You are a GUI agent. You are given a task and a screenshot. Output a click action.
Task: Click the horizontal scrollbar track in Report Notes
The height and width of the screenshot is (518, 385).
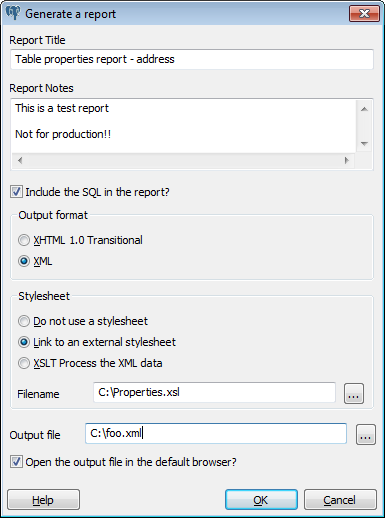(183, 161)
